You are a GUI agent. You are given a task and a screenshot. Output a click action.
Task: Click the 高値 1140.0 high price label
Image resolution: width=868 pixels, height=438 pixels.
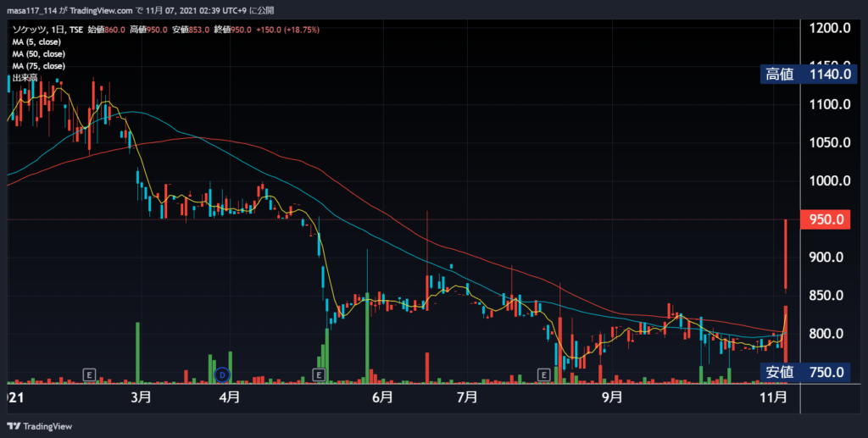click(x=808, y=74)
